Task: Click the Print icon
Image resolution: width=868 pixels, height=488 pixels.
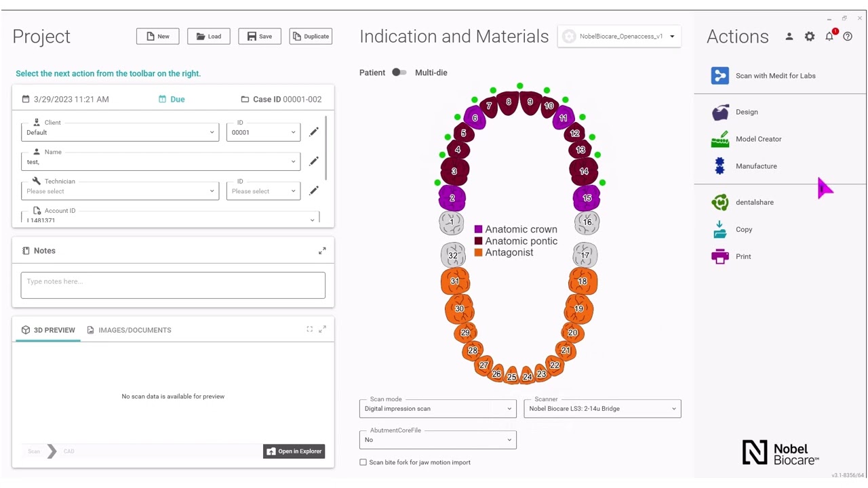Action: [x=719, y=257]
